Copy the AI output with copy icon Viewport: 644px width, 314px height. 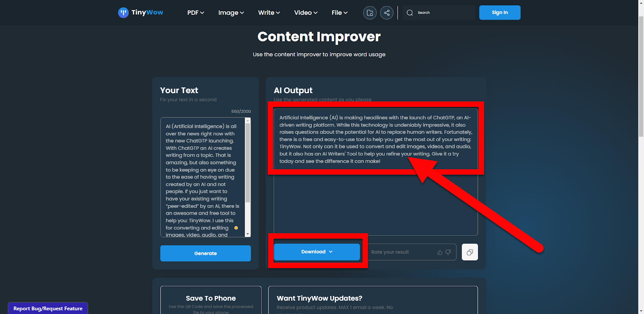[x=470, y=252]
